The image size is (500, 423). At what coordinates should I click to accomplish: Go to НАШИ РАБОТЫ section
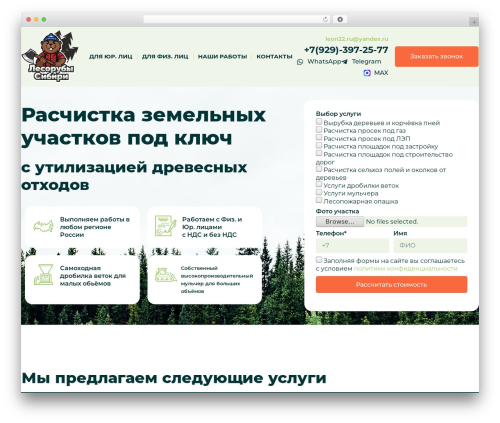pos(222,57)
